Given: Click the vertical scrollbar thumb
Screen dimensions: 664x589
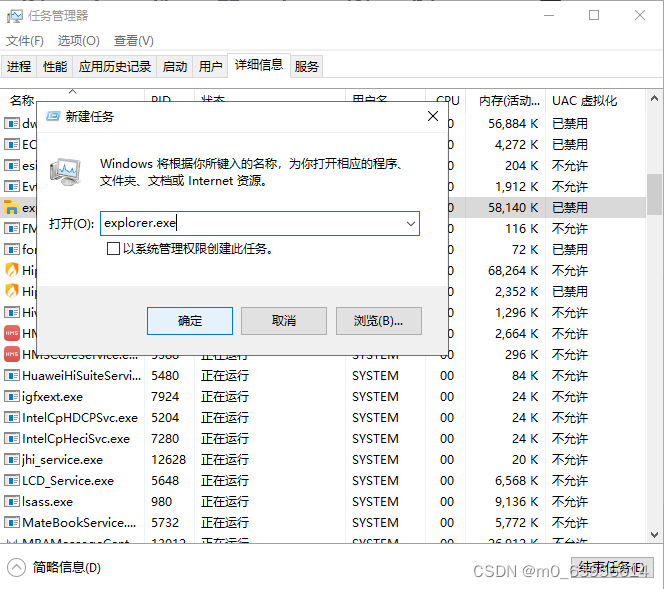Looking at the screenshot, I should click(654, 195).
